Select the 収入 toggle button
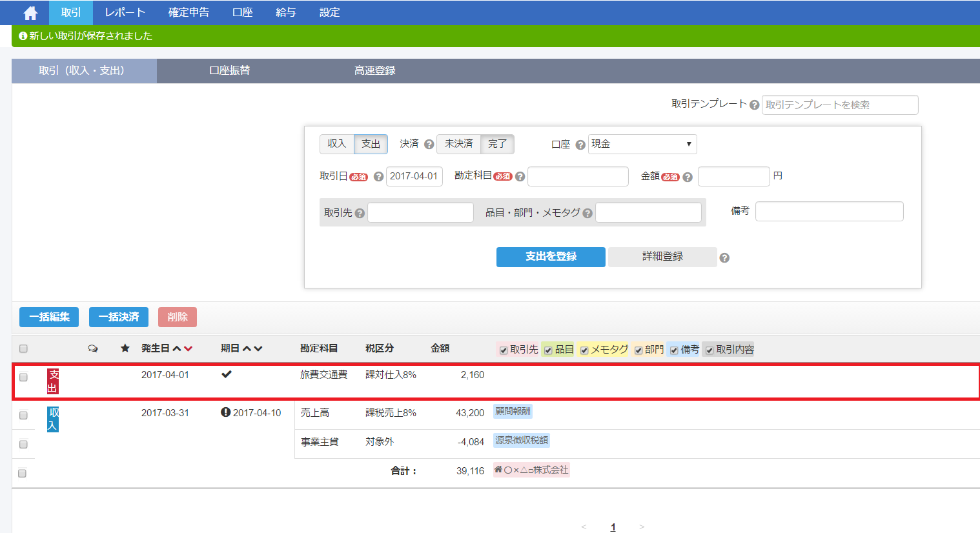The width and height of the screenshot is (980, 533). (x=336, y=144)
